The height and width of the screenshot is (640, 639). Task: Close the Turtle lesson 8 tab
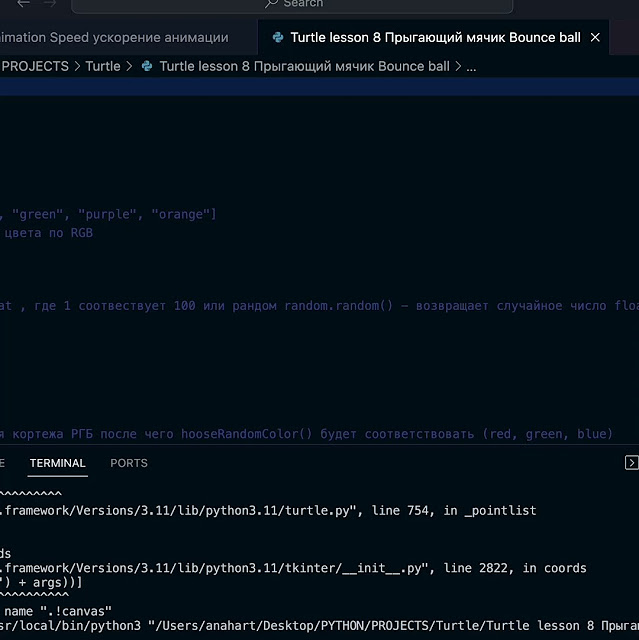(595, 38)
